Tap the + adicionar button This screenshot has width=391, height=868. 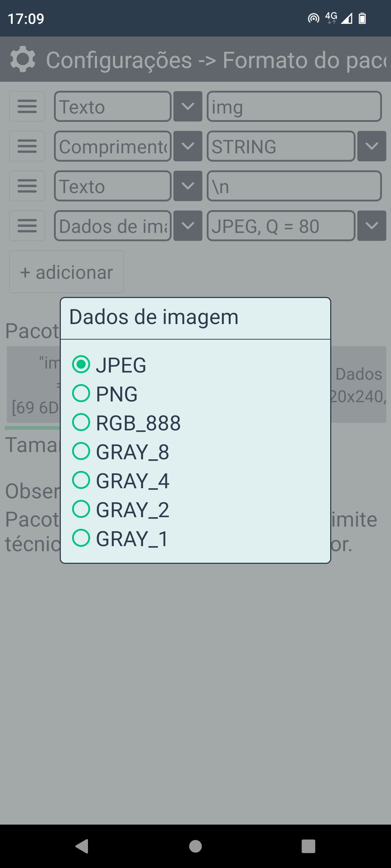67,272
